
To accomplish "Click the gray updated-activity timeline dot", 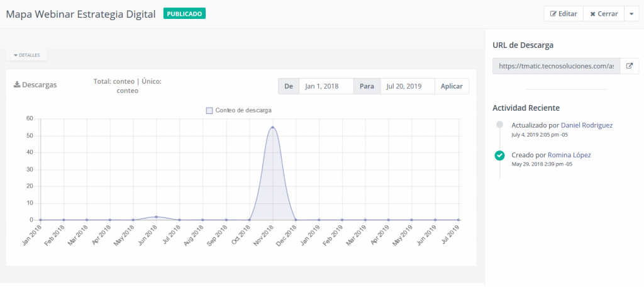I will [x=499, y=125].
